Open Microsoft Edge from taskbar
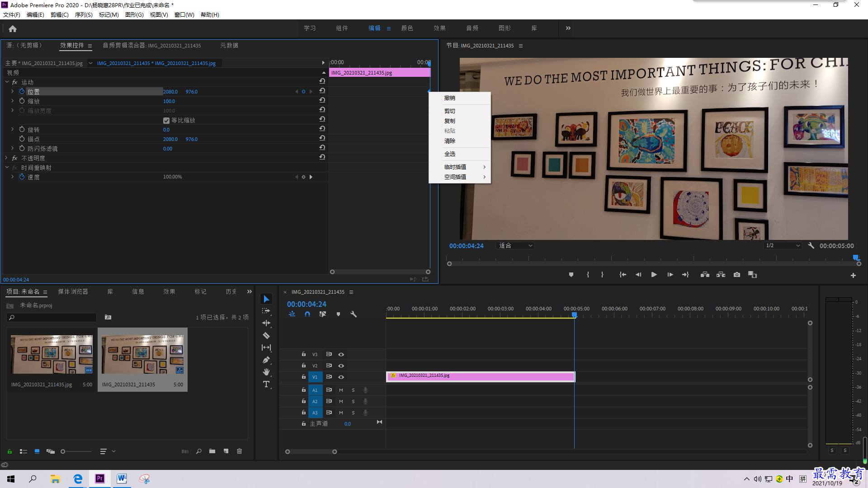The image size is (868, 488). click(x=78, y=479)
